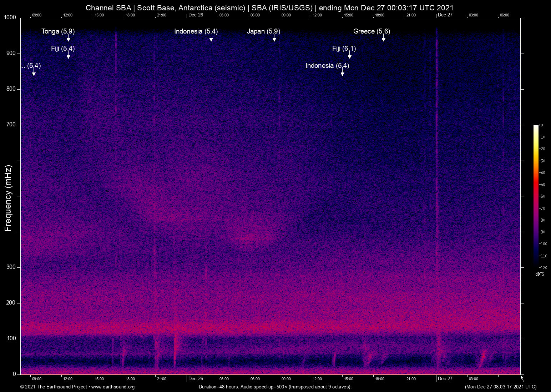Click the Earthsound Project copyright text
This screenshot has height=392, width=551.
(54, 387)
